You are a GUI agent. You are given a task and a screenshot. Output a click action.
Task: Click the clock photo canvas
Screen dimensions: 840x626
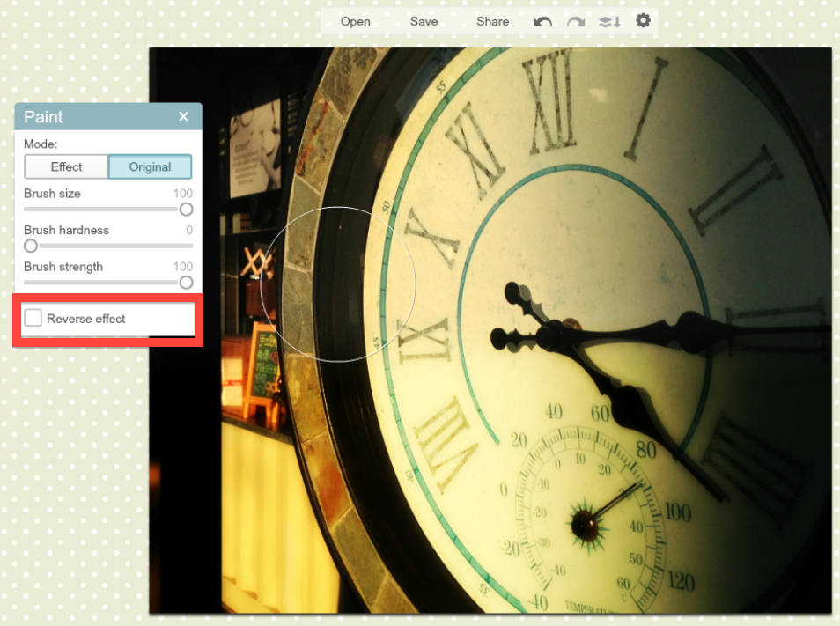coord(490,330)
